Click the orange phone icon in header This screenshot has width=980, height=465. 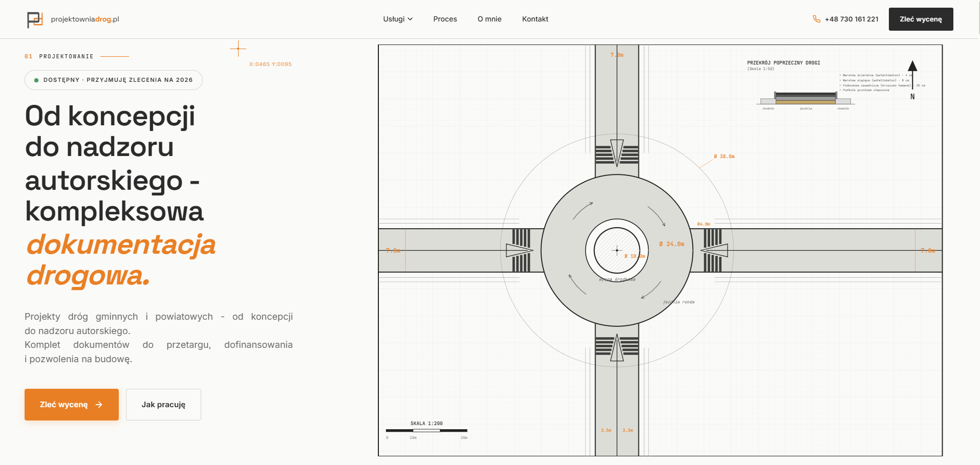[816, 19]
